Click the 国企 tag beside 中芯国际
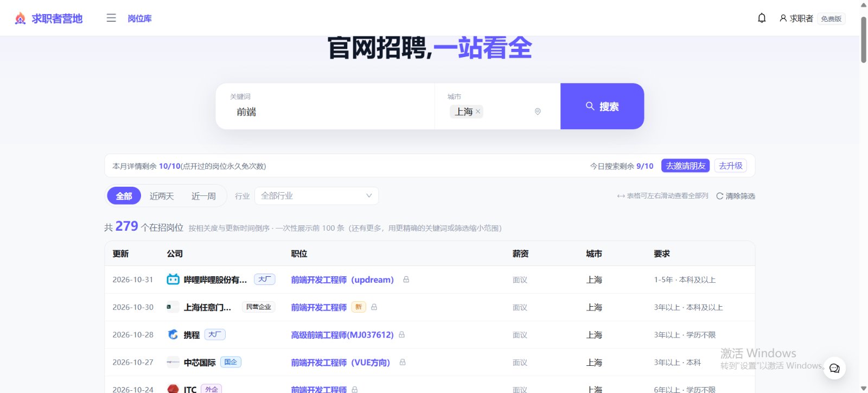The height and width of the screenshot is (393, 868). pos(231,362)
